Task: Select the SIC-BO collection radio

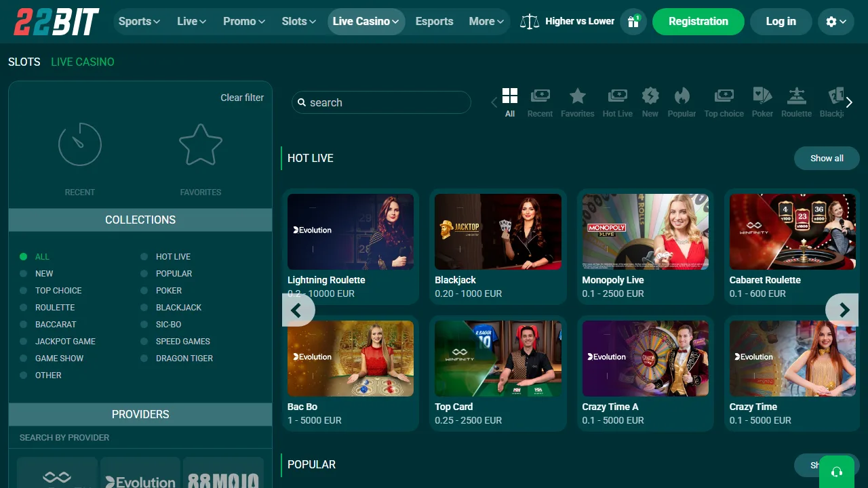Action: click(x=144, y=325)
